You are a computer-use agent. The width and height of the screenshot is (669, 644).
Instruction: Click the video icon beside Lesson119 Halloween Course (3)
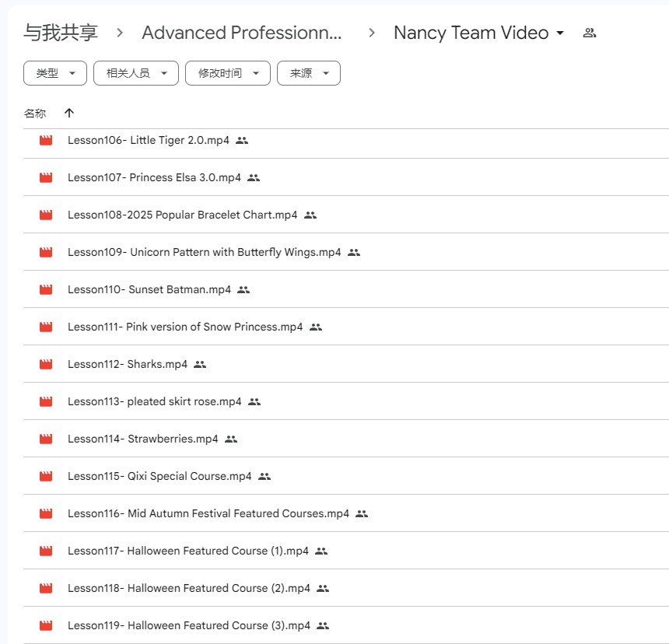coord(46,625)
